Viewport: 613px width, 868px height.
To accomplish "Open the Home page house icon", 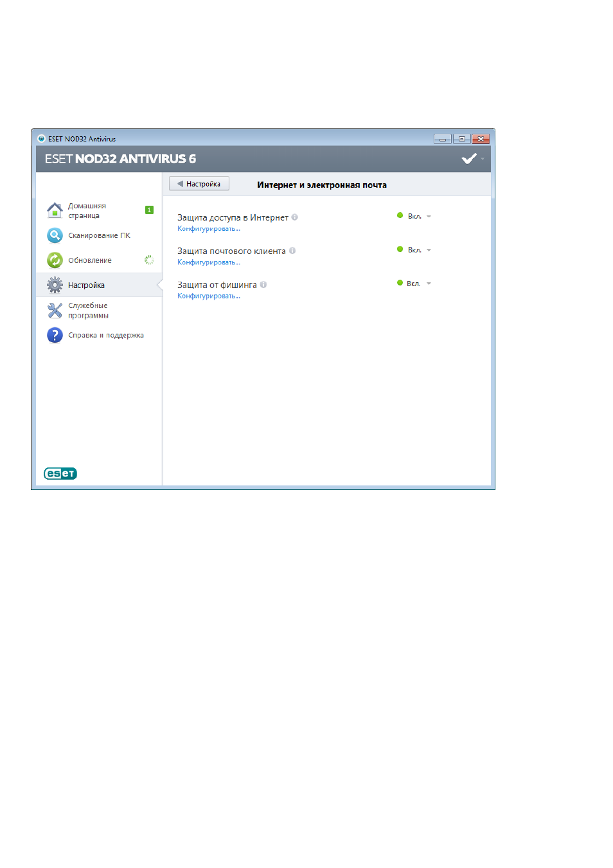I will [55, 210].
